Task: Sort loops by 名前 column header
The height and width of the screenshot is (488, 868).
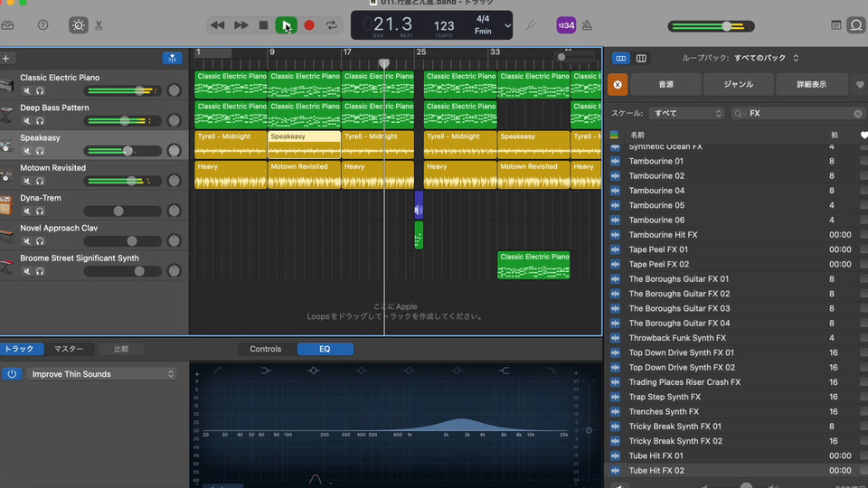Action: point(637,135)
